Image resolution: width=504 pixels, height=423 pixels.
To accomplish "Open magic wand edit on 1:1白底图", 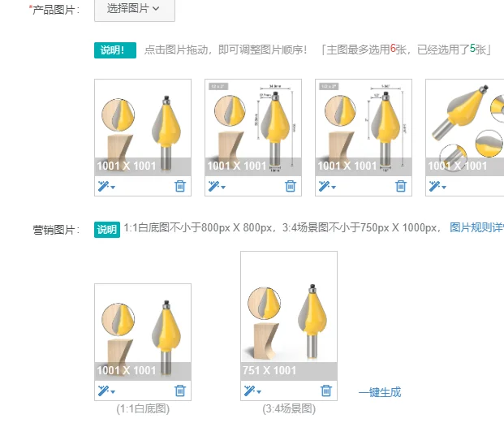I will [x=106, y=391].
